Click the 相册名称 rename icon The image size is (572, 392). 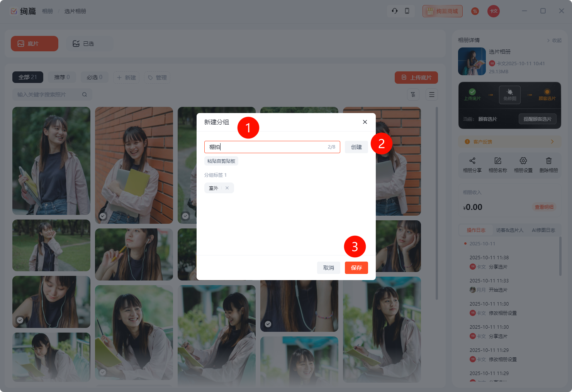coord(497,161)
